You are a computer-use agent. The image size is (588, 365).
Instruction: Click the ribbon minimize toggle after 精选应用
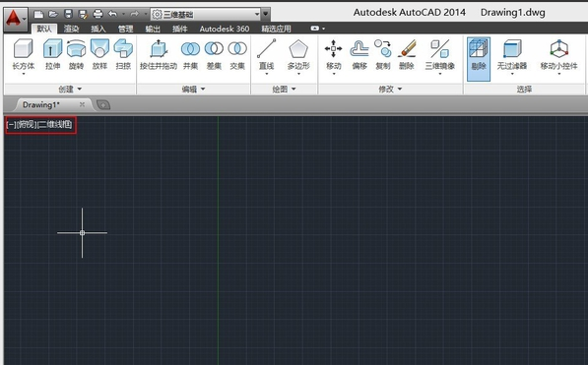click(x=315, y=29)
